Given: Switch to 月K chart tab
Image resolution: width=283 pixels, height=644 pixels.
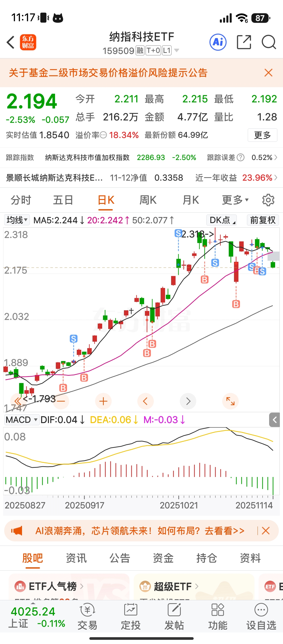Looking at the screenshot, I should (x=191, y=200).
